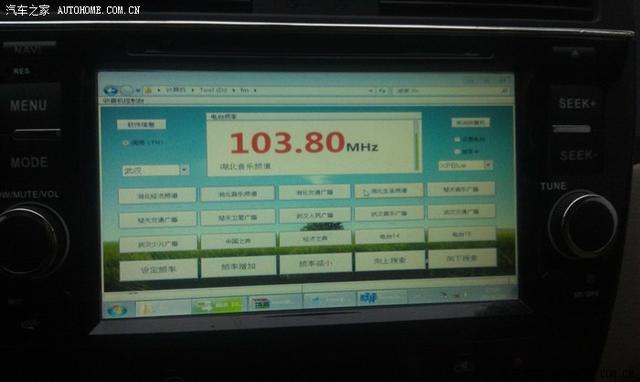Open the 武汉 city dropdown

[x=184, y=169]
